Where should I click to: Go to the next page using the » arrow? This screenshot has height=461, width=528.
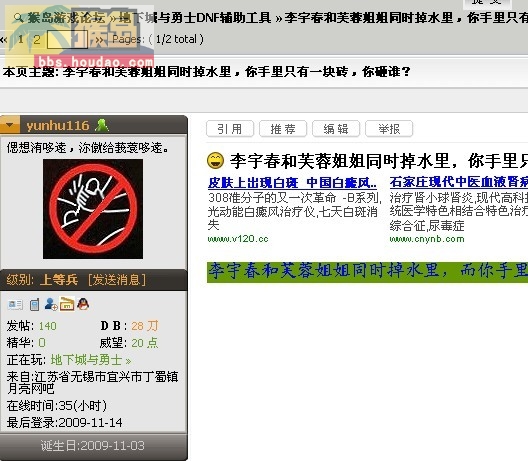(x=99, y=40)
